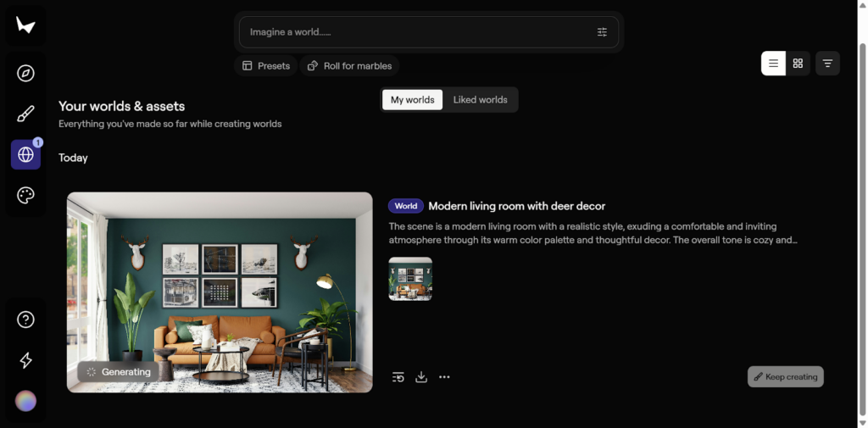This screenshot has height=428, width=868.
Task: Click the Imagine a world input field
Action: tap(415, 32)
